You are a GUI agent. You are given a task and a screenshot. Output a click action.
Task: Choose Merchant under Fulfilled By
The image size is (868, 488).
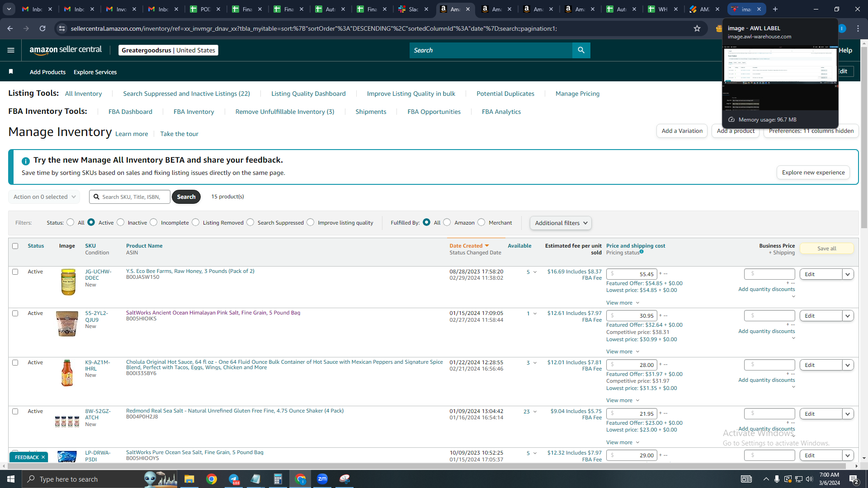(481, 222)
